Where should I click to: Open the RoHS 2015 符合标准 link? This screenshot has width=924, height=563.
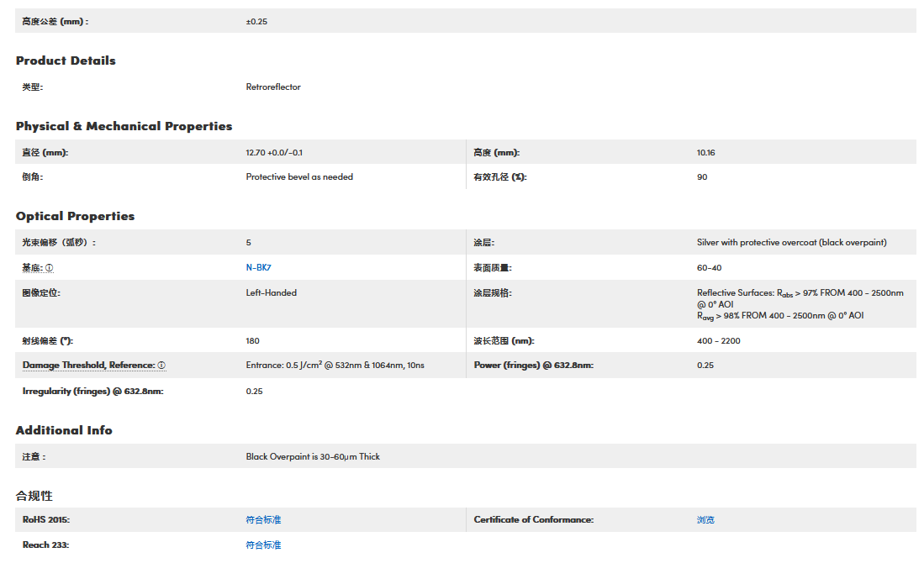coord(263,520)
